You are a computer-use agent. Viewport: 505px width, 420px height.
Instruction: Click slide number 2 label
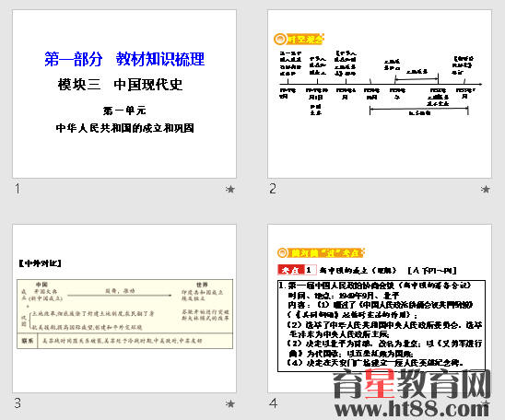coord(273,189)
